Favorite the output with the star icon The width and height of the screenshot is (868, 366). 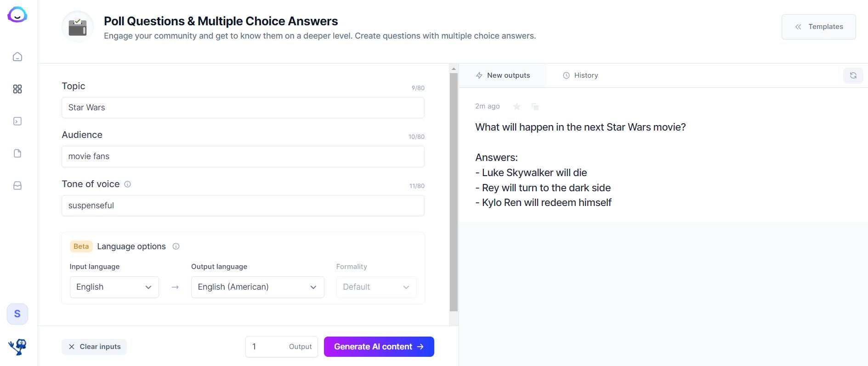[x=517, y=106]
